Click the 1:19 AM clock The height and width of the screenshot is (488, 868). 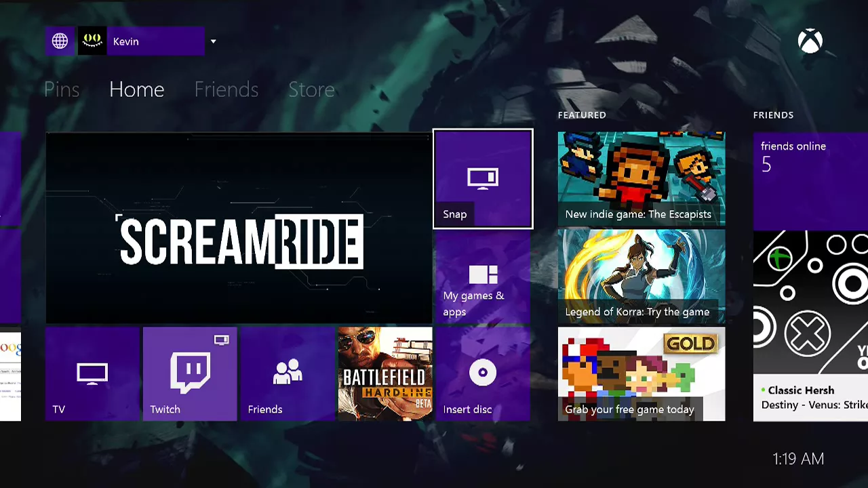[798, 459]
